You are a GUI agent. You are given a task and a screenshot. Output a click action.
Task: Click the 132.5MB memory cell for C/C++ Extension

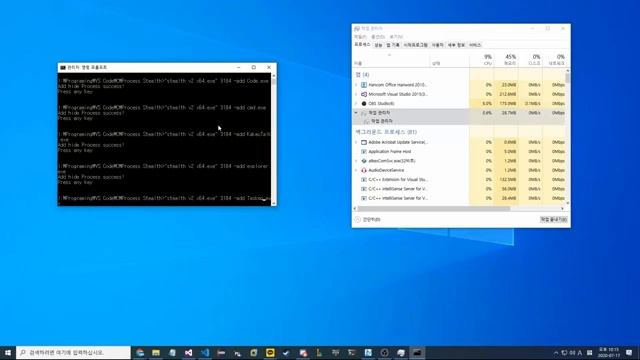pyautogui.click(x=508, y=180)
